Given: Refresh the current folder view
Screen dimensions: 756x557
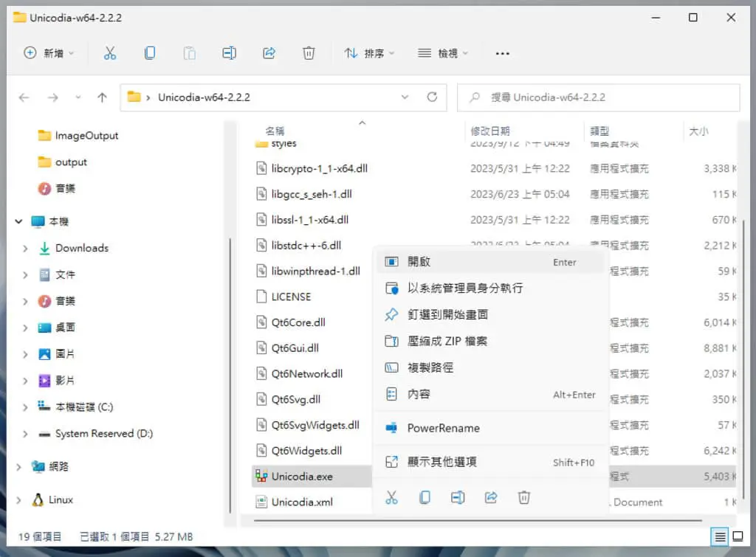Looking at the screenshot, I should click(432, 97).
